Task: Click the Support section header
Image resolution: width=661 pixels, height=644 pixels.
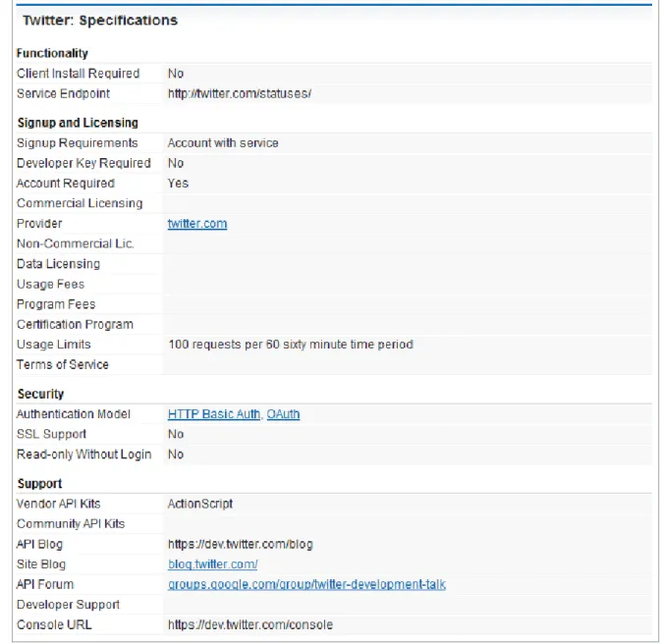Action: click(x=39, y=483)
